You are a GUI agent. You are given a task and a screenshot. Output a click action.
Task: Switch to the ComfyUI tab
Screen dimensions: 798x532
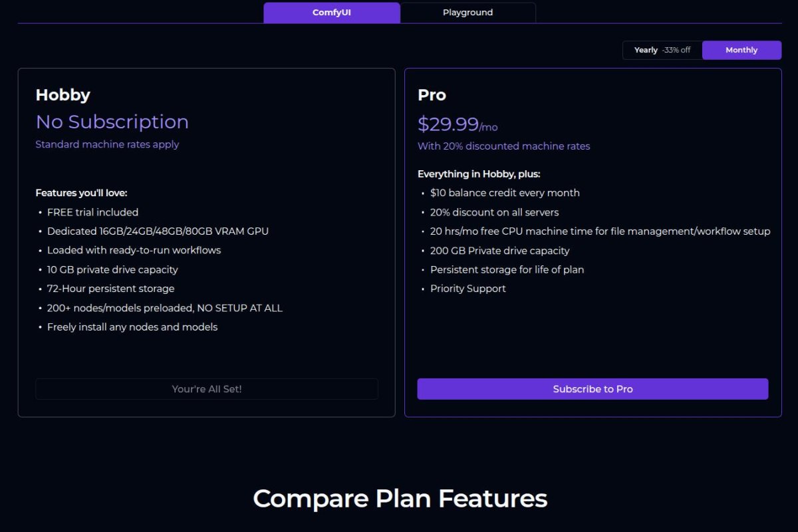click(x=331, y=13)
